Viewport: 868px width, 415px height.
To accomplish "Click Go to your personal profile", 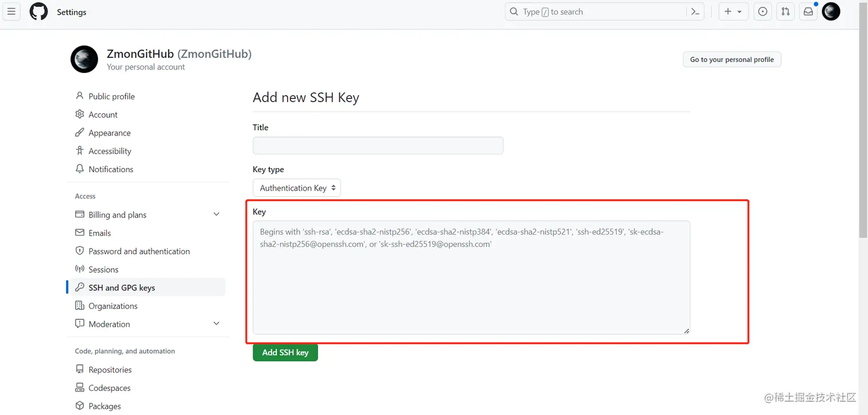I will point(732,59).
